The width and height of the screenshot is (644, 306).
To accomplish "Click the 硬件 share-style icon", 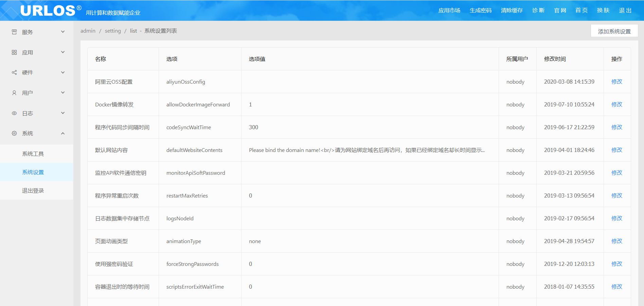I will [x=14, y=72].
